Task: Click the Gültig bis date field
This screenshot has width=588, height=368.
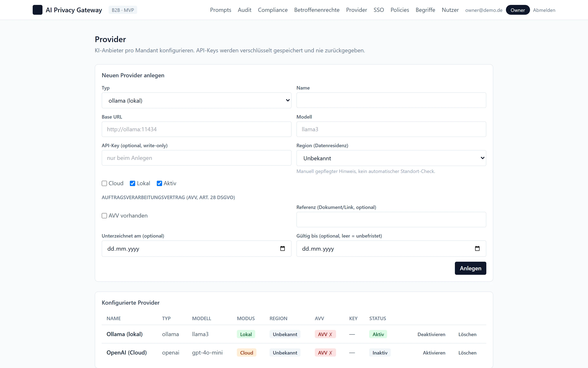Action: [391, 248]
